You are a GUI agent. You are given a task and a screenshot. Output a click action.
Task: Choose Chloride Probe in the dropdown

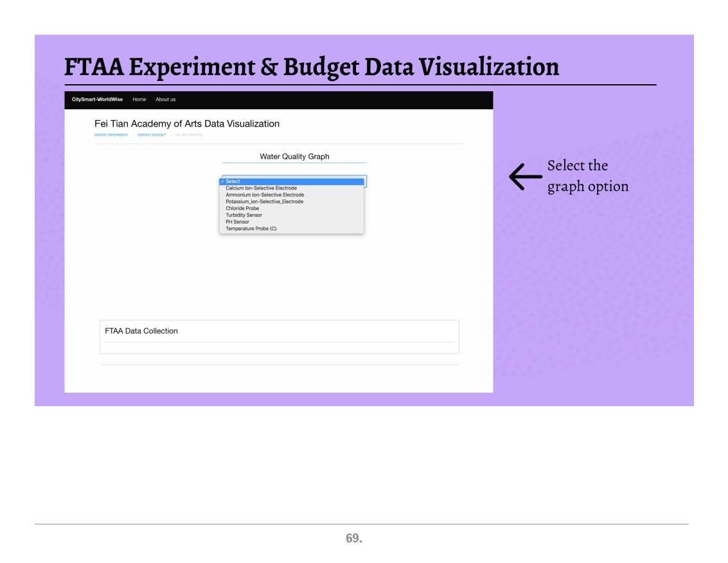242,208
